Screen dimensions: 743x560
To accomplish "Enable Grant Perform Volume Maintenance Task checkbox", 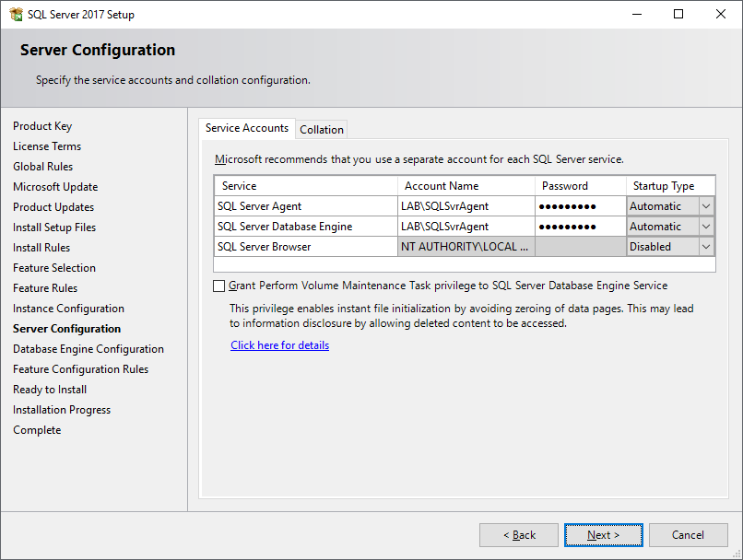I will pyautogui.click(x=218, y=286).
